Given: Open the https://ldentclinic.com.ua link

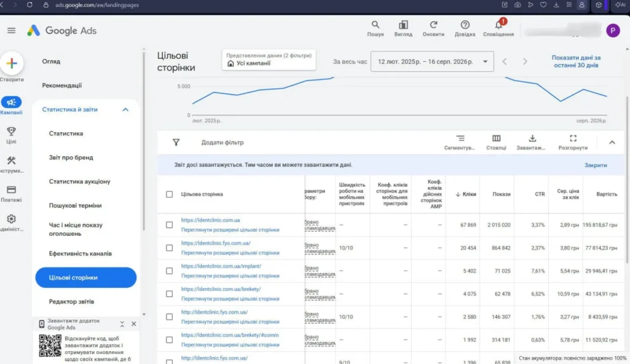Looking at the screenshot, I should click(x=210, y=220).
